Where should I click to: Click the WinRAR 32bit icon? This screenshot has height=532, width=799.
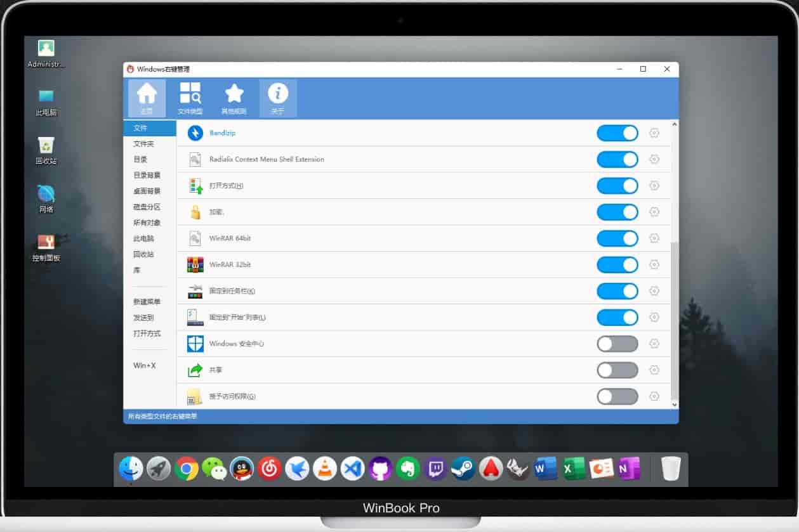[x=195, y=264]
